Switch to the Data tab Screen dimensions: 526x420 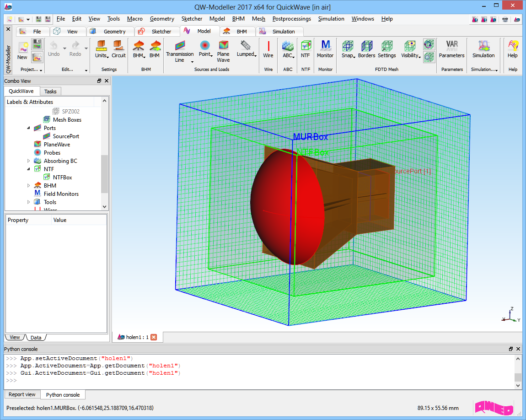coord(36,338)
